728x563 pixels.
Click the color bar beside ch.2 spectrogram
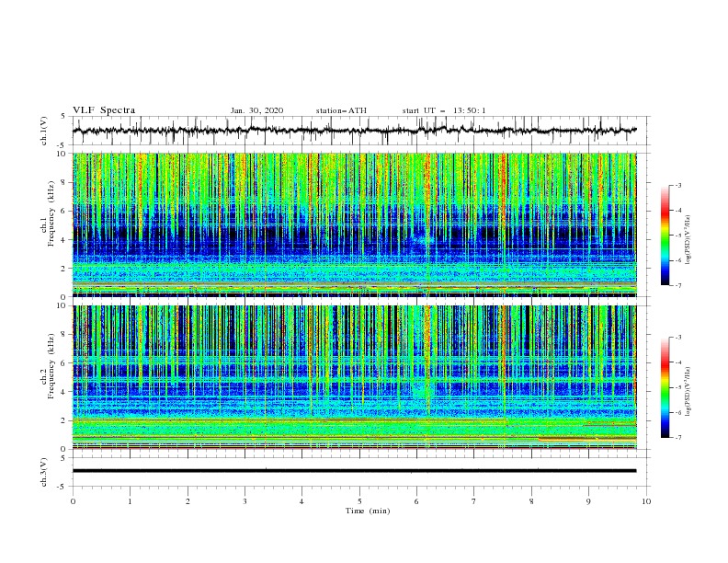click(665, 387)
